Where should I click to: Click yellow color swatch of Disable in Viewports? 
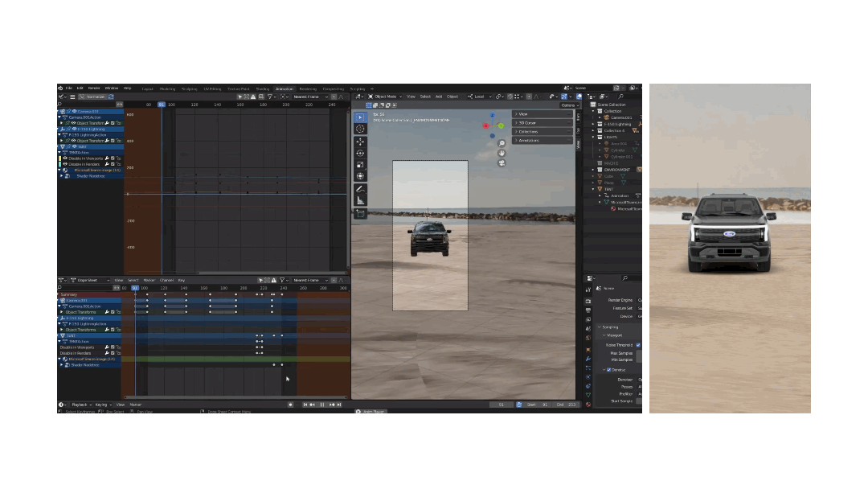(x=59, y=158)
